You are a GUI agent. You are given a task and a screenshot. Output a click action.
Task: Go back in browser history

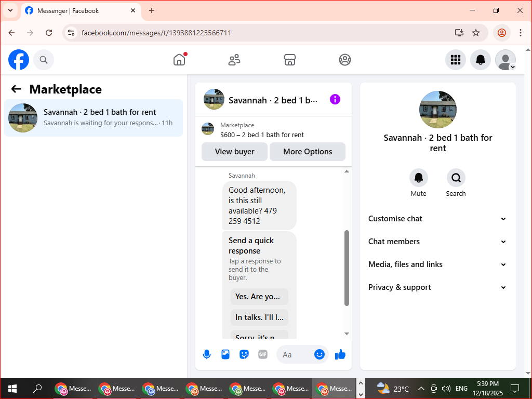pyautogui.click(x=11, y=33)
